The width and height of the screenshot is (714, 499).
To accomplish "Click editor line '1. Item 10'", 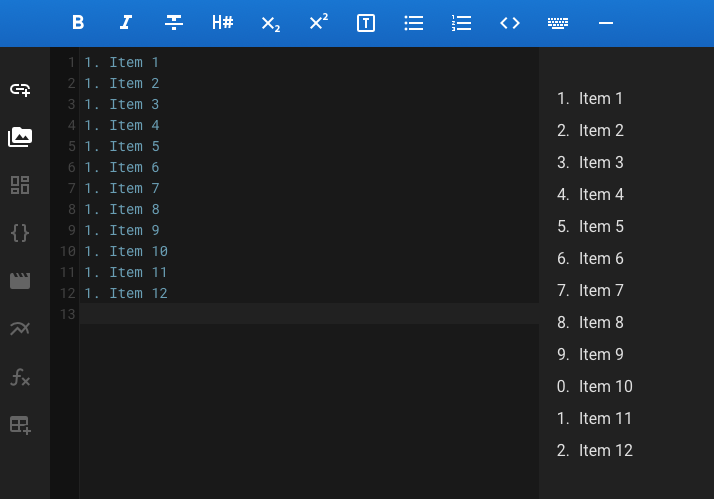I will pyautogui.click(x=126, y=251).
